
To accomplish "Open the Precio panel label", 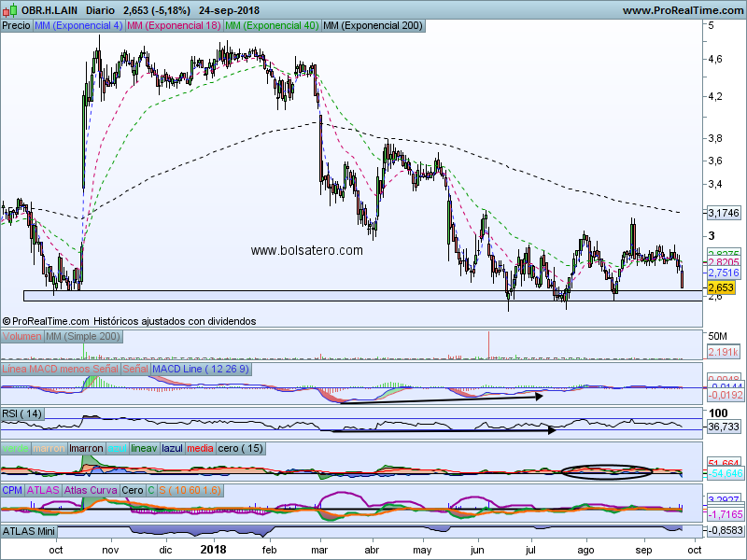I will [16, 26].
